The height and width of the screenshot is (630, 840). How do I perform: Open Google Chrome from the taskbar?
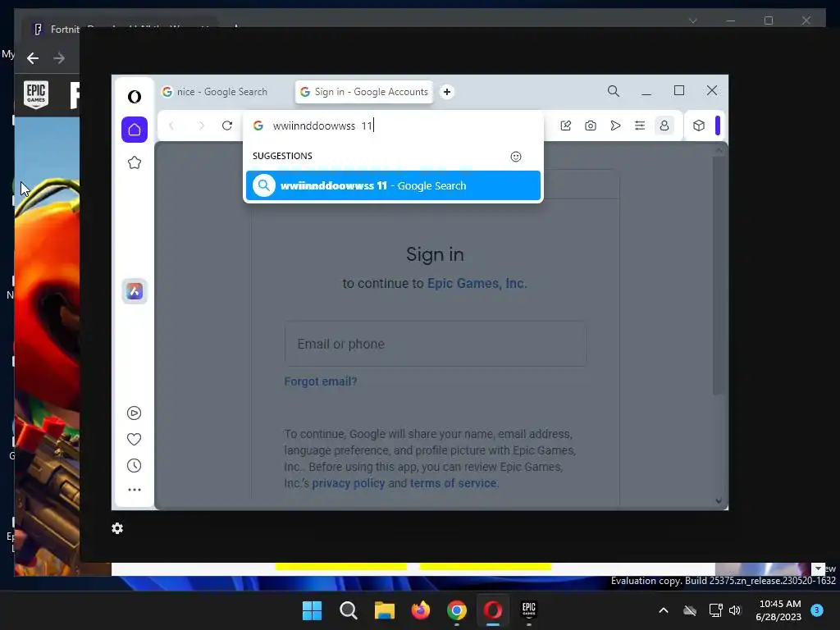tap(456, 610)
